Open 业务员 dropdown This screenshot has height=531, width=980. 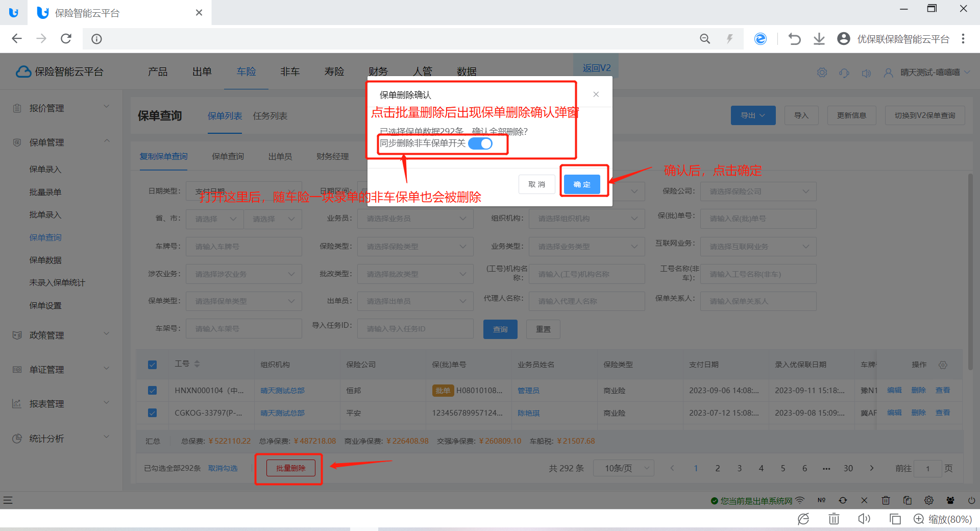click(415, 219)
